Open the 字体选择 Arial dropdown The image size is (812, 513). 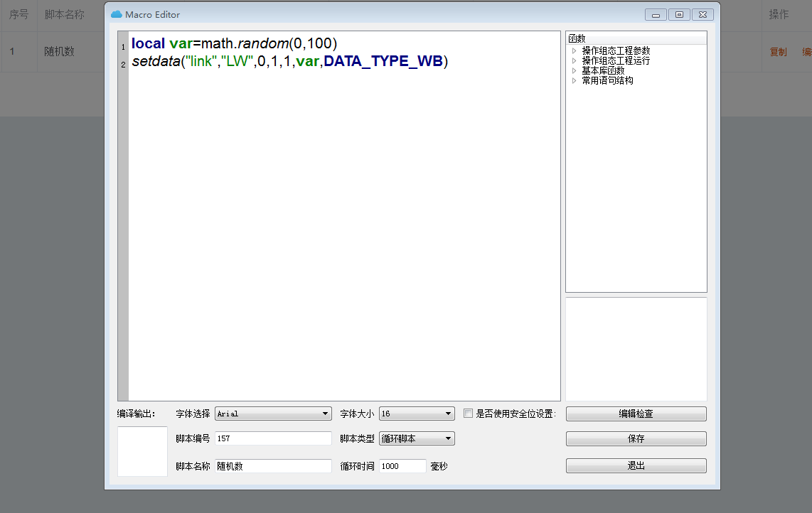(274, 414)
